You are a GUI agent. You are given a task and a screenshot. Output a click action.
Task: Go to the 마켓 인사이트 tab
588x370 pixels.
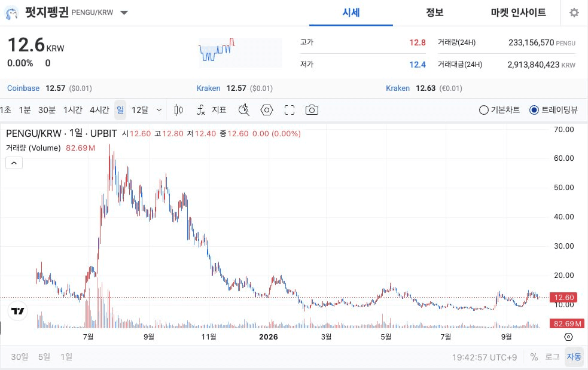pyautogui.click(x=518, y=13)
